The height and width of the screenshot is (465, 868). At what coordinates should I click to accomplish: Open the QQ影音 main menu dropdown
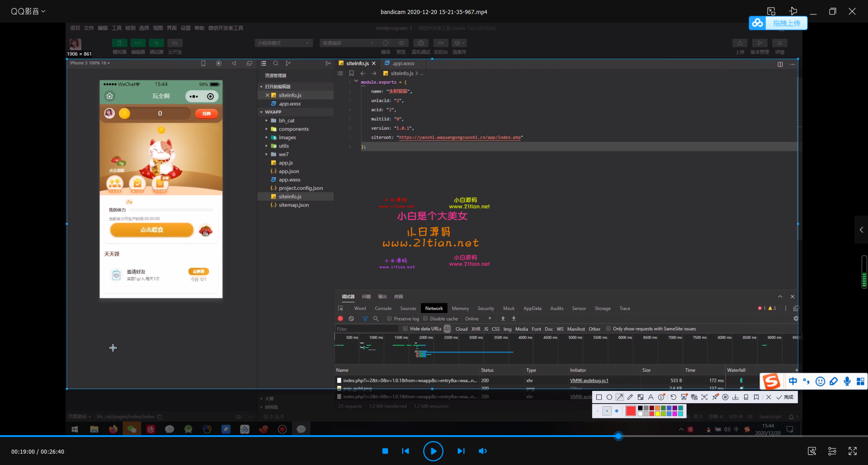point(28,11)
